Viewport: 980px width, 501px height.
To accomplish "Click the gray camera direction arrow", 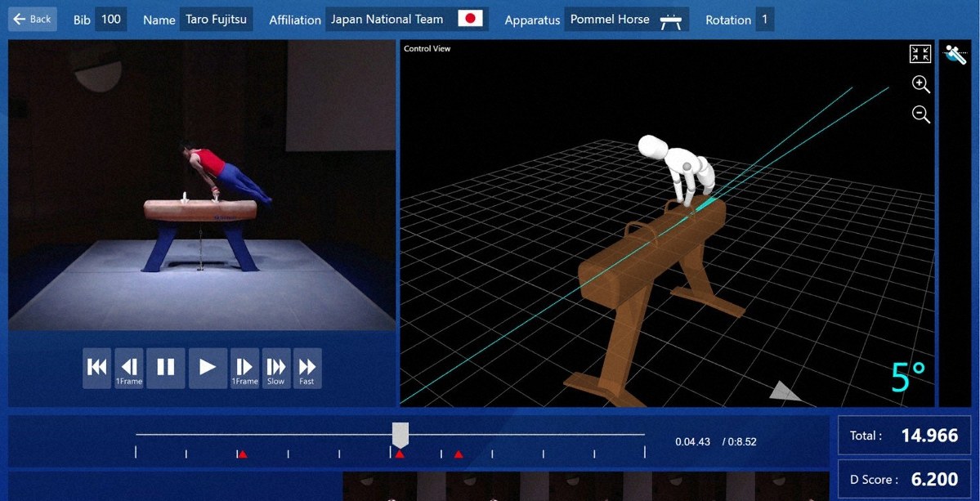I will point(785,391).
